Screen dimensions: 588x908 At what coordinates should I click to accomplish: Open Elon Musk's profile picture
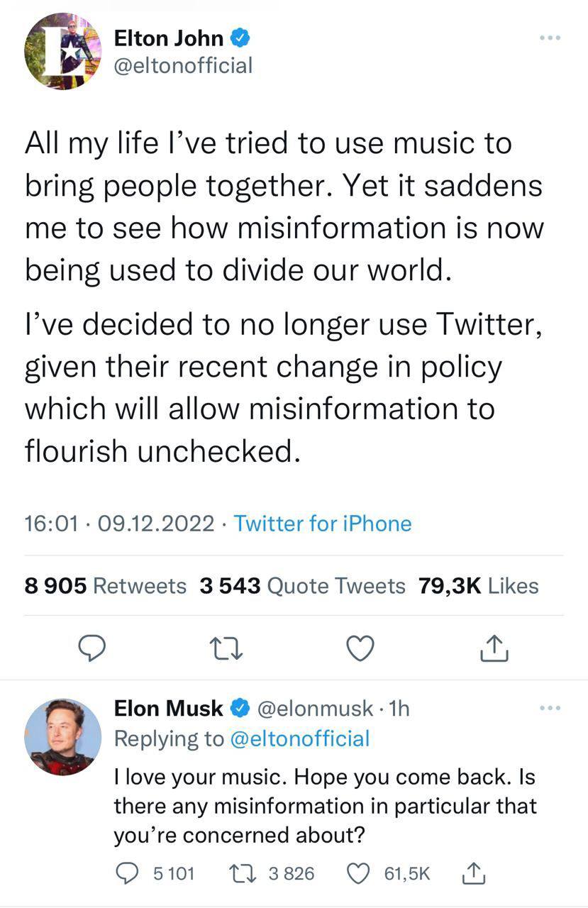pos(62,736)
